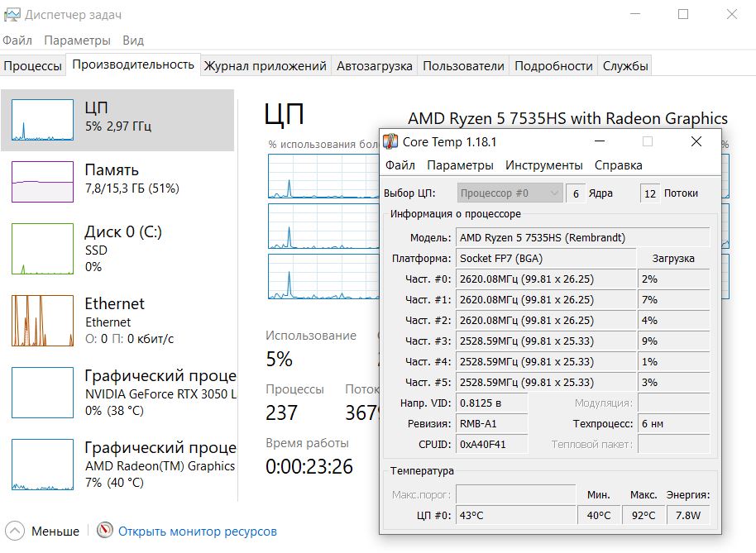The width and height of the screenshot is (756, 553).
Task: Open the Службы tab
Action: click(625, 66)
